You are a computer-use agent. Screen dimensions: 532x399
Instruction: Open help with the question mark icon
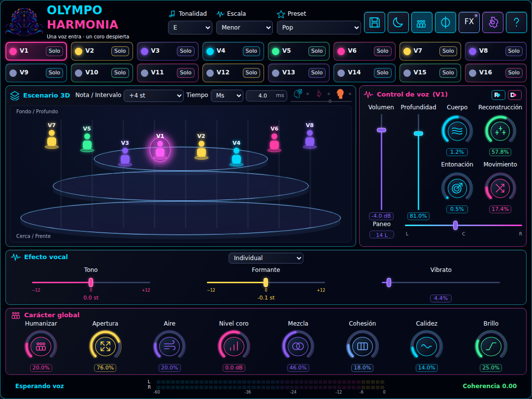click(516, 22)
